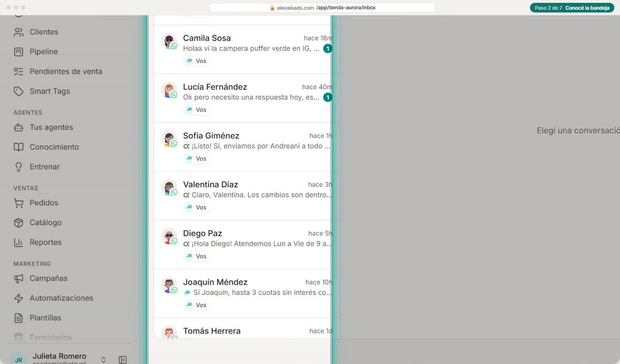Click the browser URL address field
The image size is (620, 364).
[322, 8]
